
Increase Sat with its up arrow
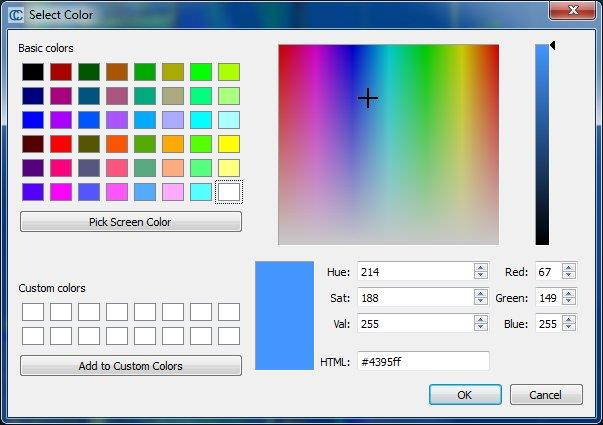point(481,293)
